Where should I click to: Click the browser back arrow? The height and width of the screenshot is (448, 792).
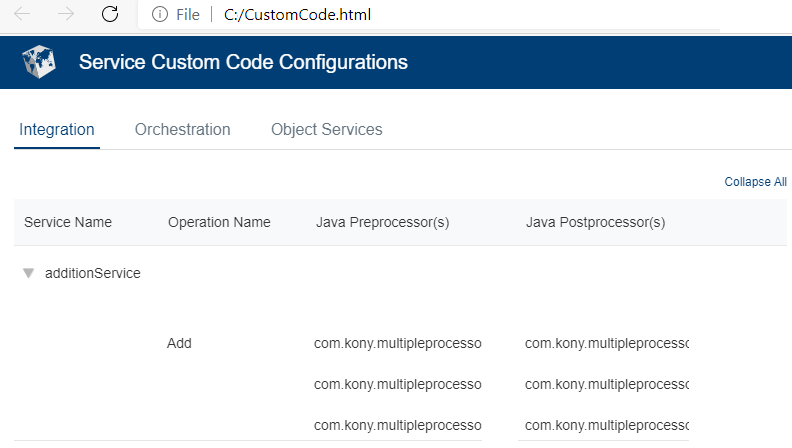[22, 14]
